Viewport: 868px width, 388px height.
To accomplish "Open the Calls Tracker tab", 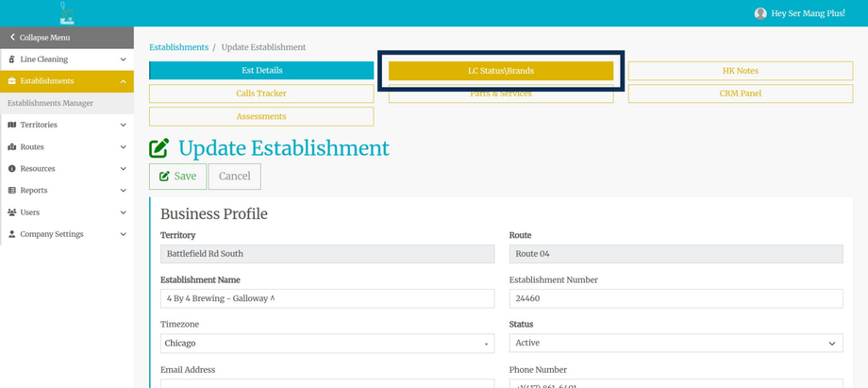I will [x=262, y=93].
